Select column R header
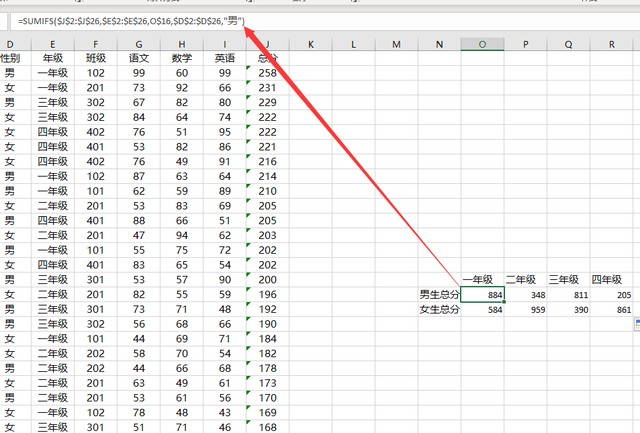640x433 pixels. [611, 44]
